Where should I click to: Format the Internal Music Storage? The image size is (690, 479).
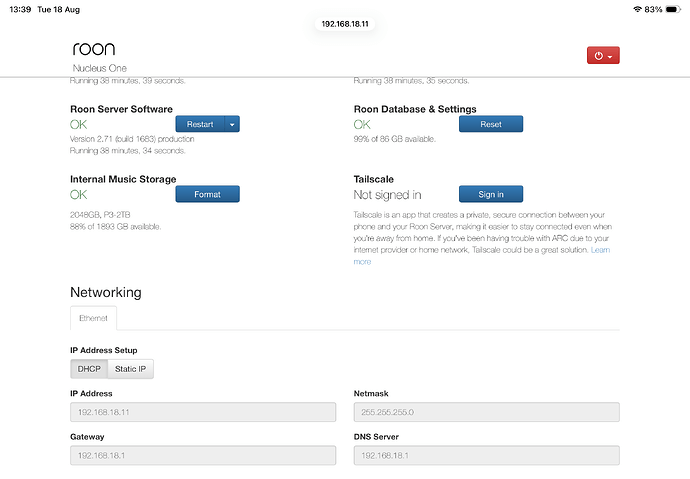click(x=207, y=194)
